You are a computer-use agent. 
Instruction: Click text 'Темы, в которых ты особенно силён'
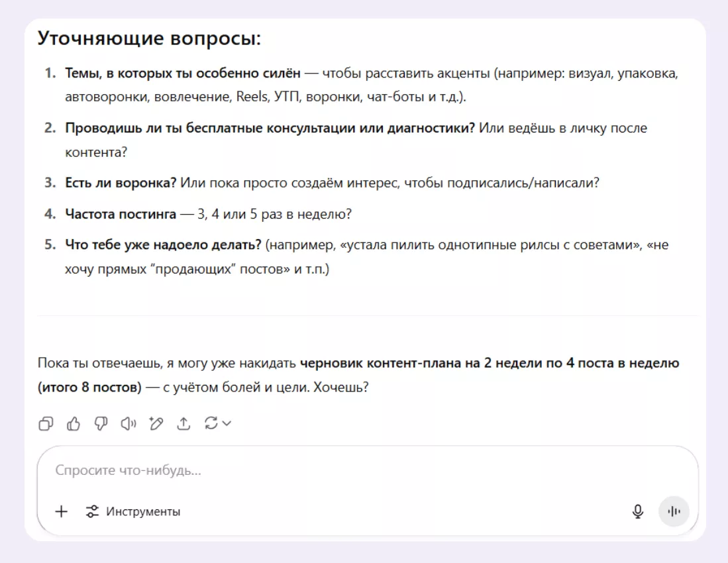click(x=182, y=74)
